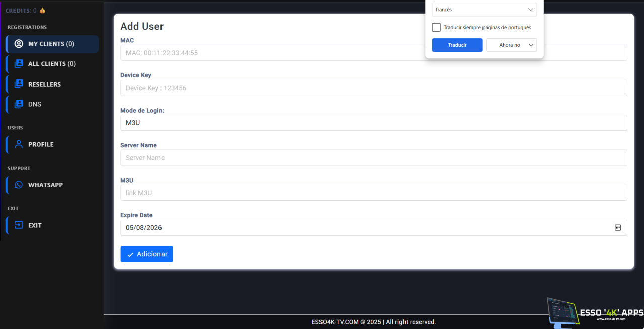The width and height of the screenshot is (644, 329).
Task: Click the Profile user icon
Action: pos(19,144)
